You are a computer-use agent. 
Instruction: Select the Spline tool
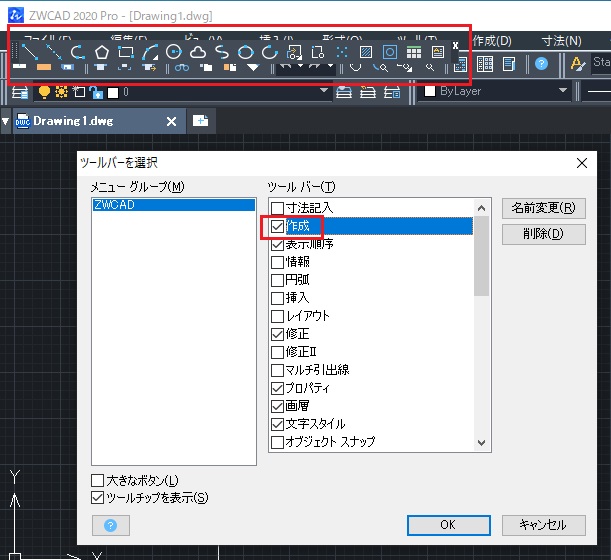pyautogui.click(x=222, y=52)
